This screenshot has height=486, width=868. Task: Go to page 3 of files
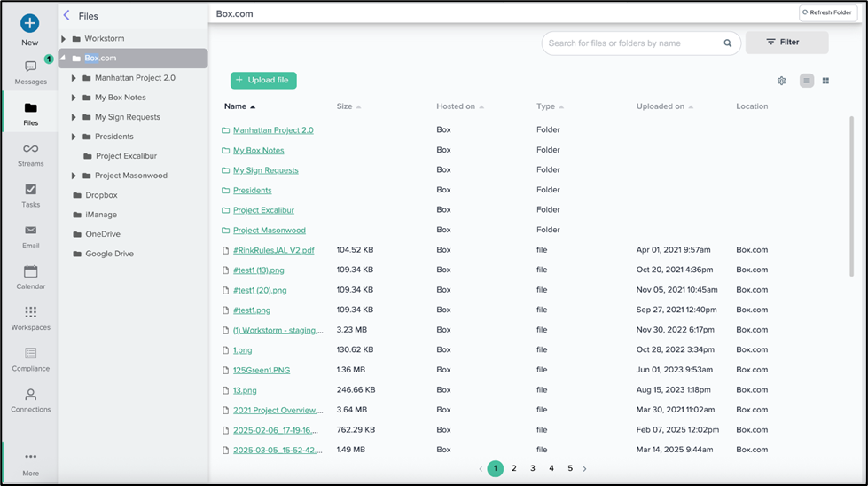[x=533, y=468]
